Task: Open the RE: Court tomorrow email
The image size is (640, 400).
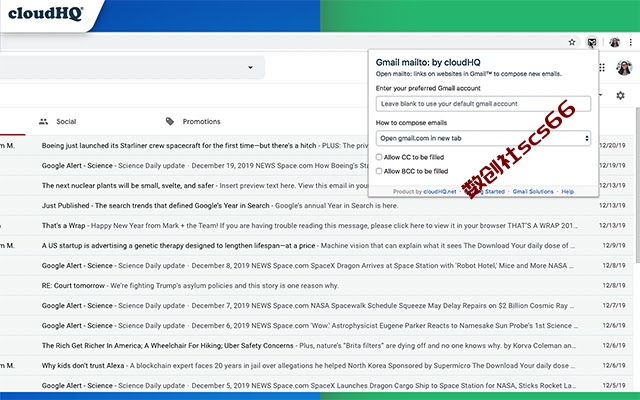Action: tap(316, 286)
